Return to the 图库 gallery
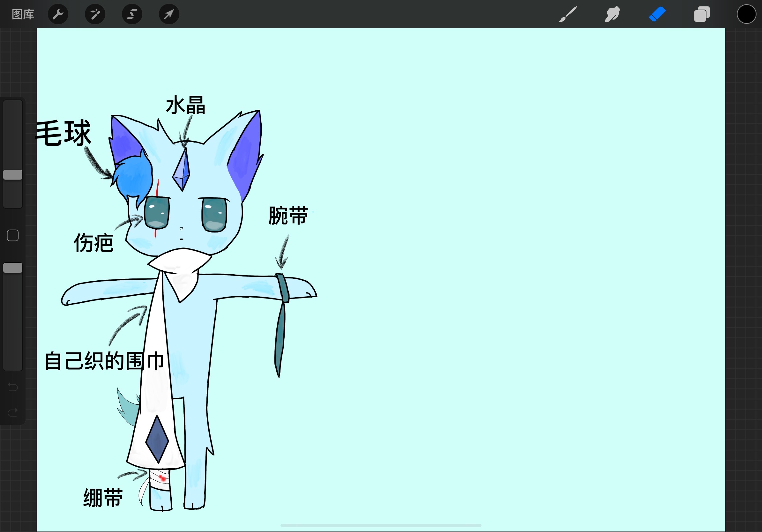The width and height of the screenshot is (762, 532). 23,14
